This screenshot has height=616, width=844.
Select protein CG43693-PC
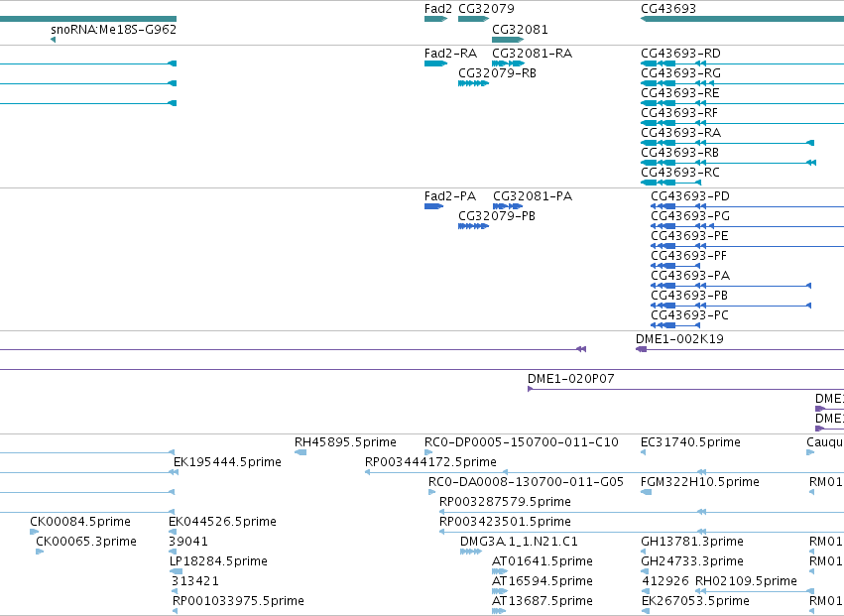click(689, 315)
